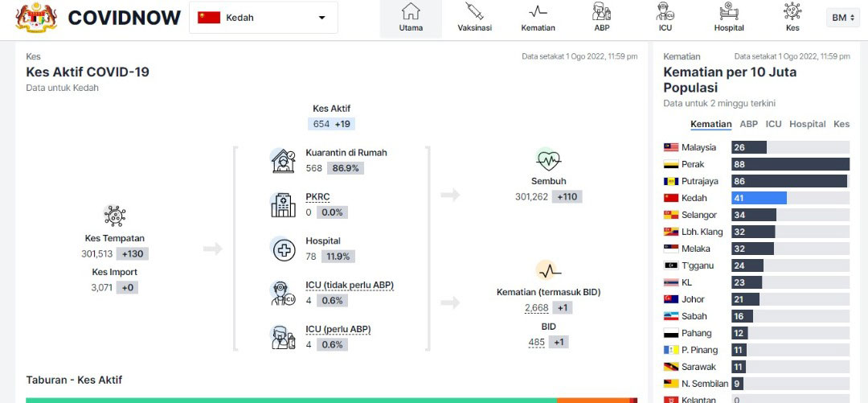Click the Kes Tempatan virus icon

click(x=115, y=216)
